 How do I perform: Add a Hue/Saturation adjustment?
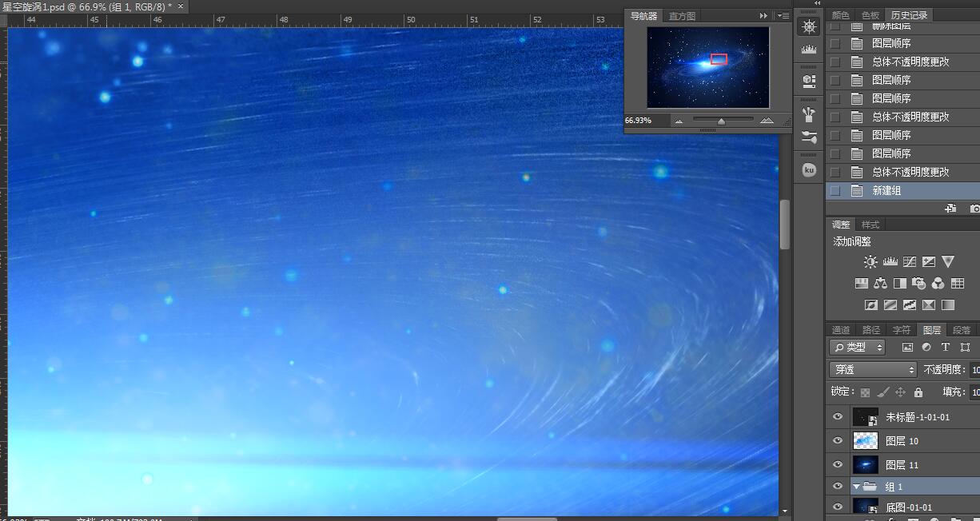point(861,283)
